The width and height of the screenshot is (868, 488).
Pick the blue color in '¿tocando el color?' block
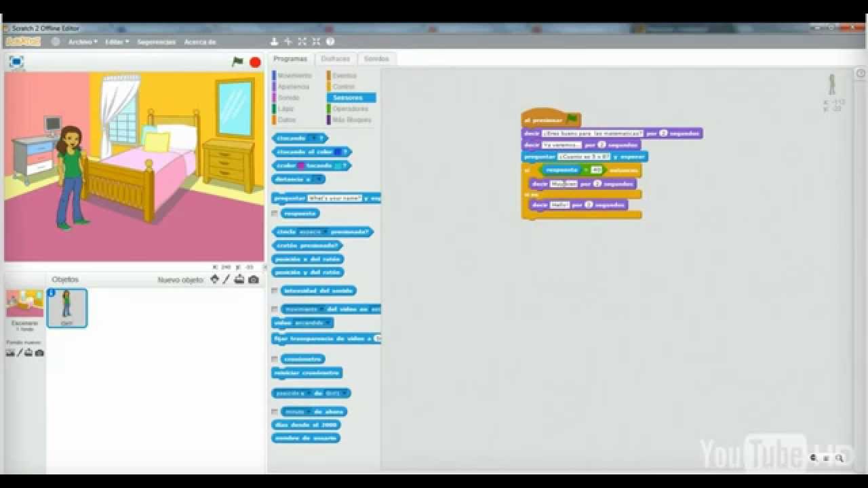(337, 152)
